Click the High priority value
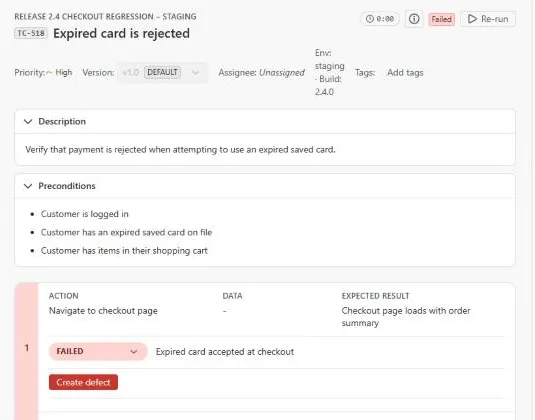The image size is (535, 420). 63,72
